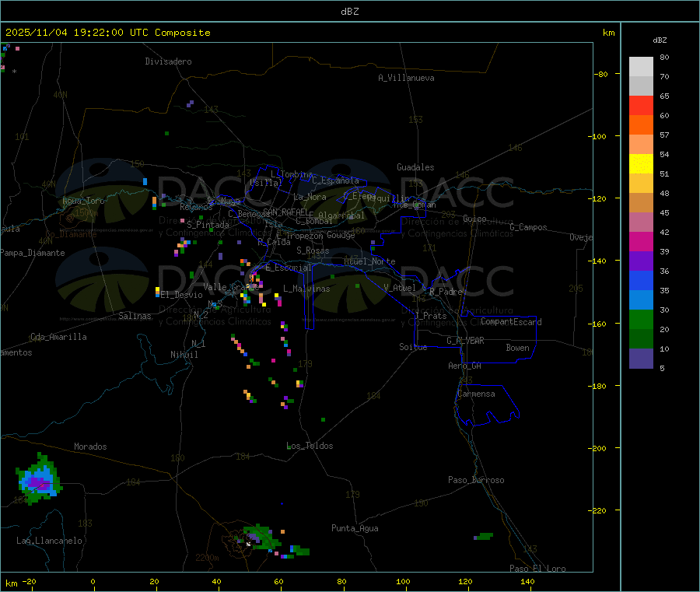Click the Lag.Llancanelo map label
Viewport: 700px width, 592px height.
49,541
